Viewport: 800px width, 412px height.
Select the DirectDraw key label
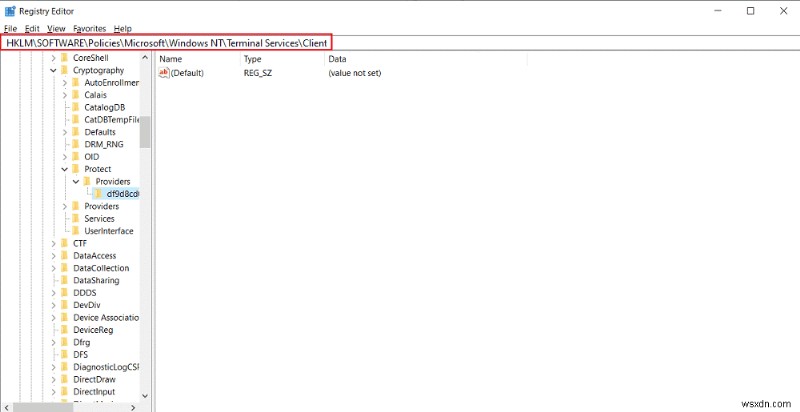(94, 379)
